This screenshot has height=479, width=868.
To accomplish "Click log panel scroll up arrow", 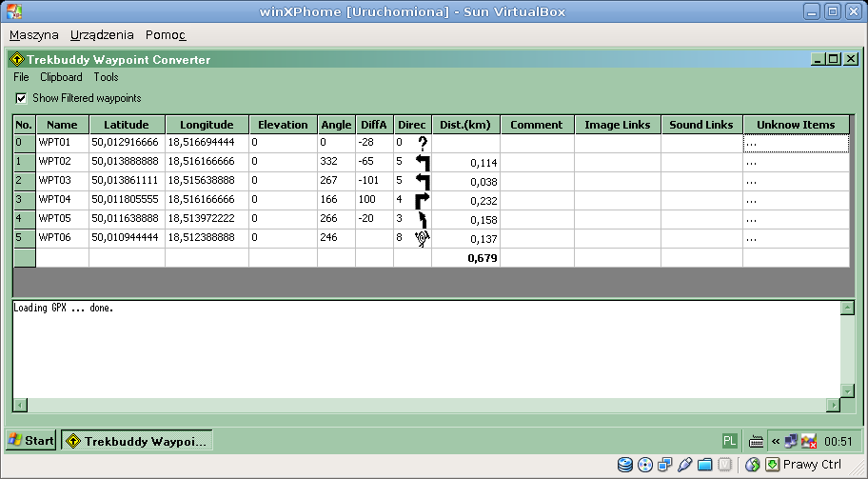I will pyautogui.click(x=847, y=308).
